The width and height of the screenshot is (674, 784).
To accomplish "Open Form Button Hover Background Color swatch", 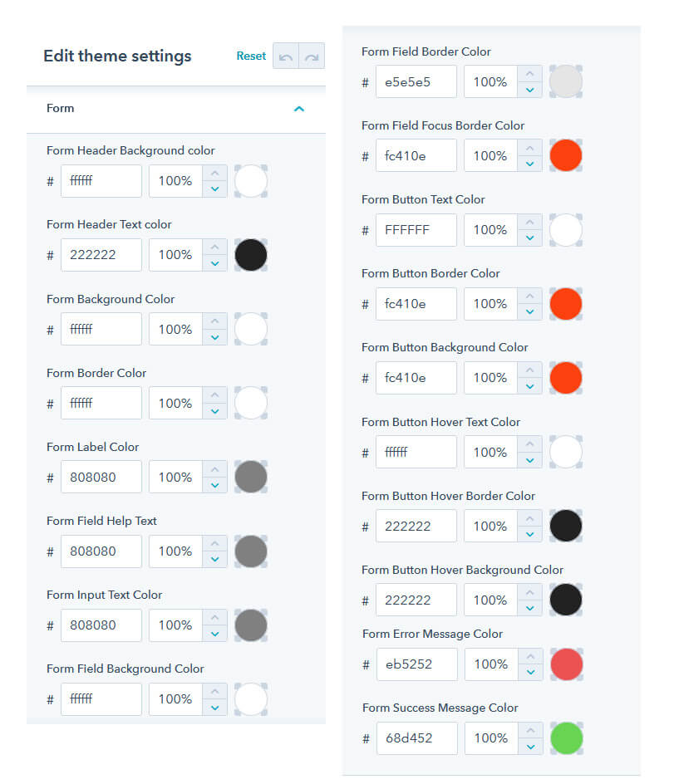I will [x=566, y=600].
